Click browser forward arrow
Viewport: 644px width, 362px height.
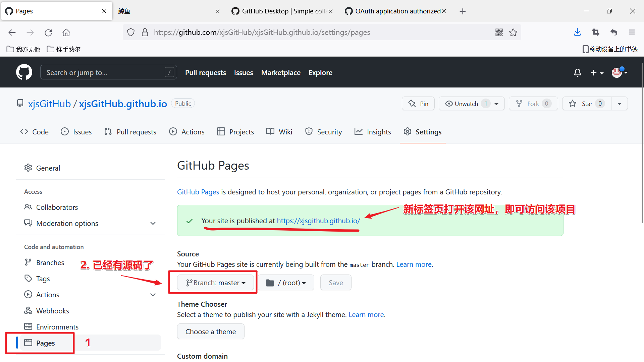tap(30, 33)
